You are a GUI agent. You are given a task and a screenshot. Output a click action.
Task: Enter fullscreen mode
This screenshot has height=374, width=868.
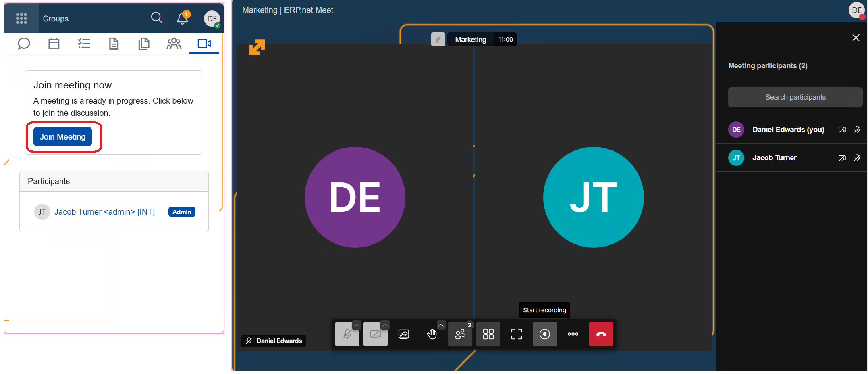coord(516,334)
